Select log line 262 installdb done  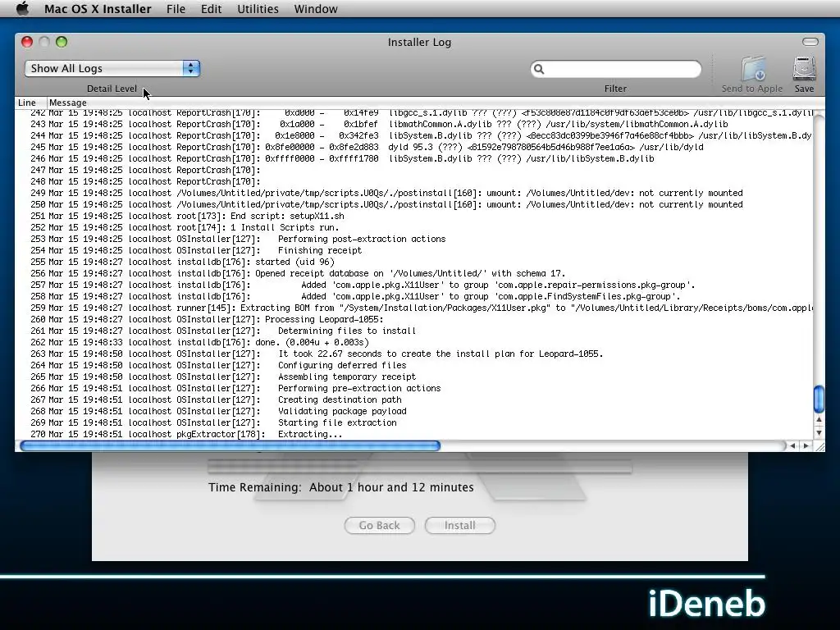(414, 342)
